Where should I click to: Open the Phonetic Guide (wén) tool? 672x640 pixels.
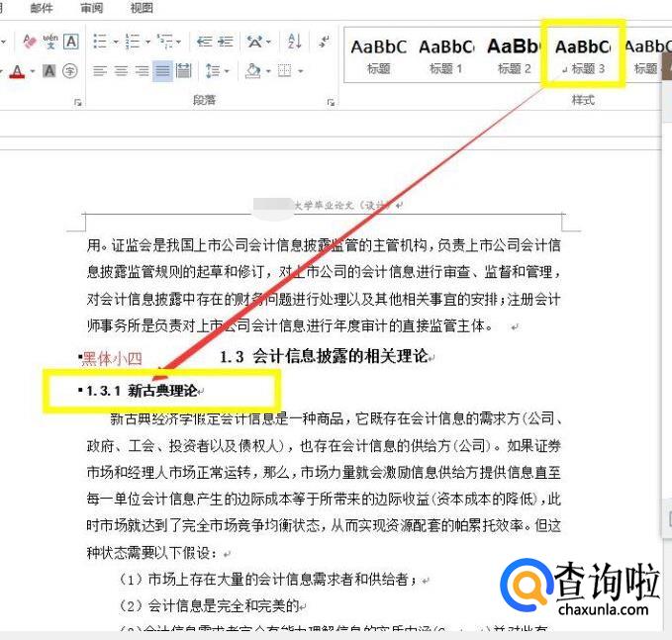point(50,42)
